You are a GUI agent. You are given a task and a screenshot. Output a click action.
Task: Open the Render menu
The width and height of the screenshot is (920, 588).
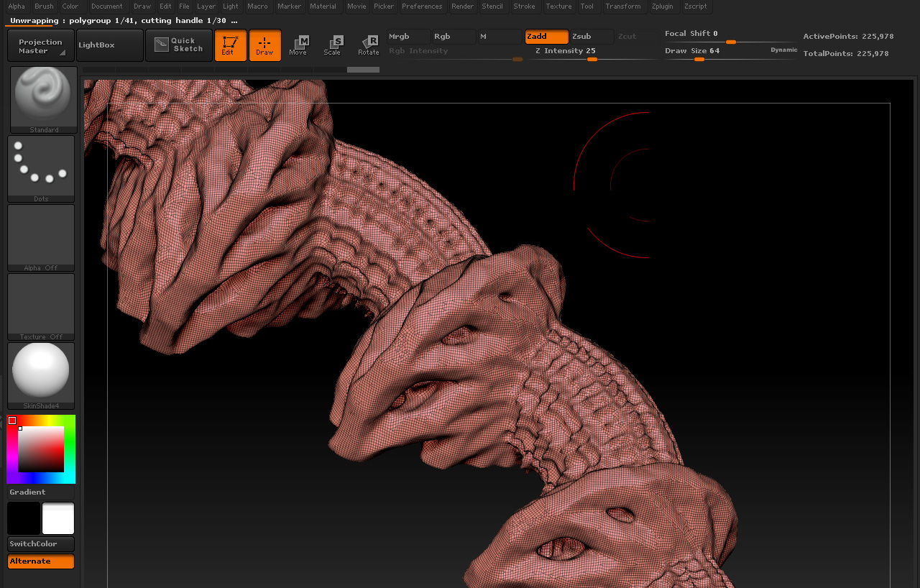[x=463, y=6]
